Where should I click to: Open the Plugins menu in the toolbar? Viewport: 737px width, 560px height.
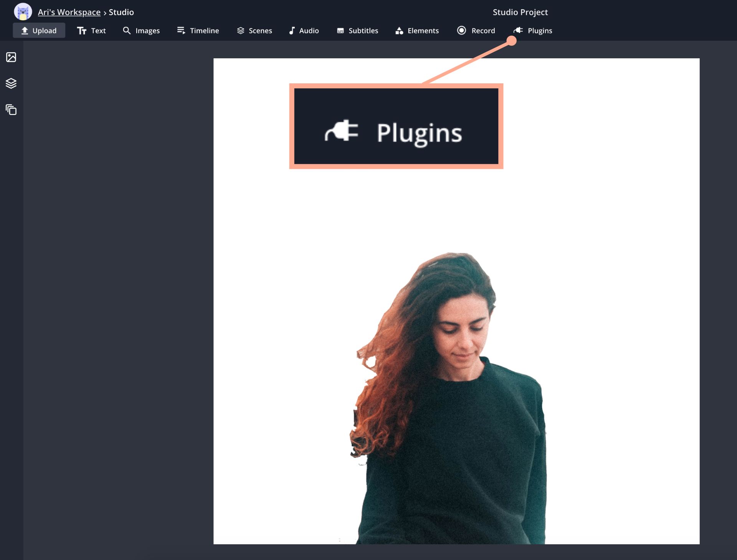(x=533, y=31)
